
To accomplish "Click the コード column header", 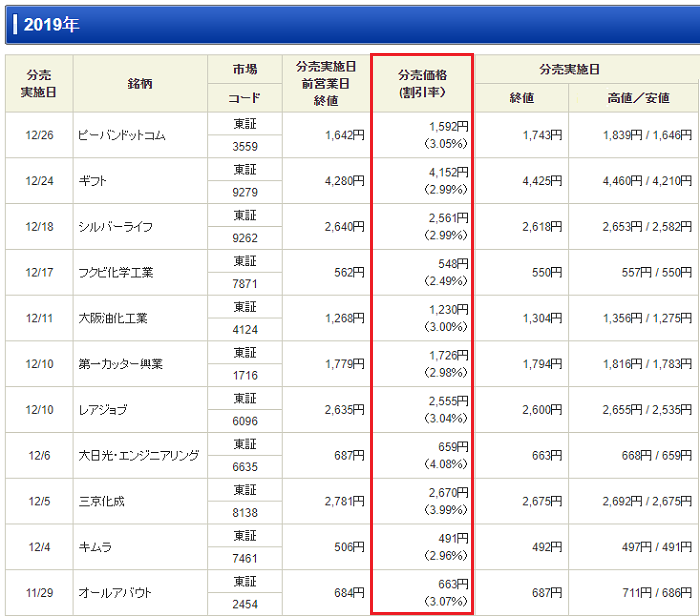I will pos(245,98).
